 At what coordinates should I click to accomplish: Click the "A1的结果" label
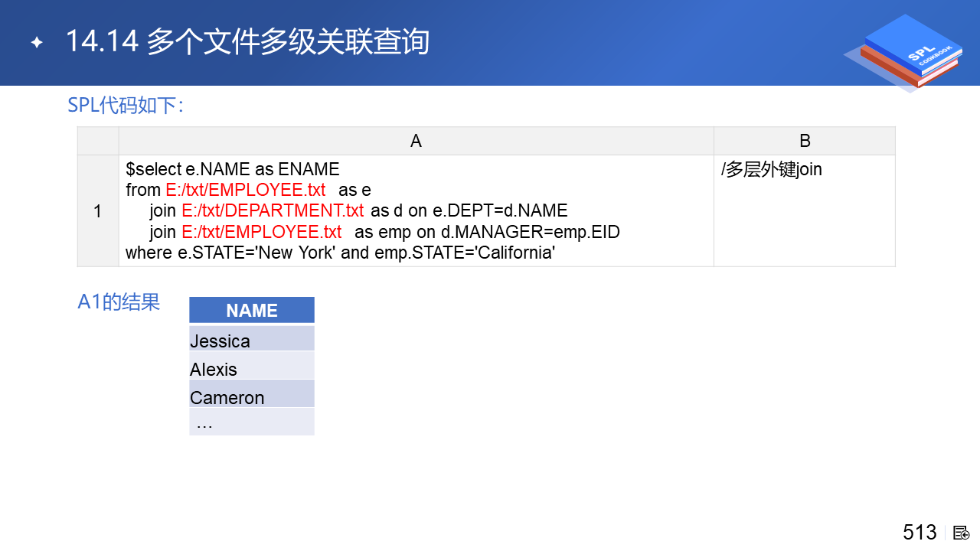click(119, 302)
